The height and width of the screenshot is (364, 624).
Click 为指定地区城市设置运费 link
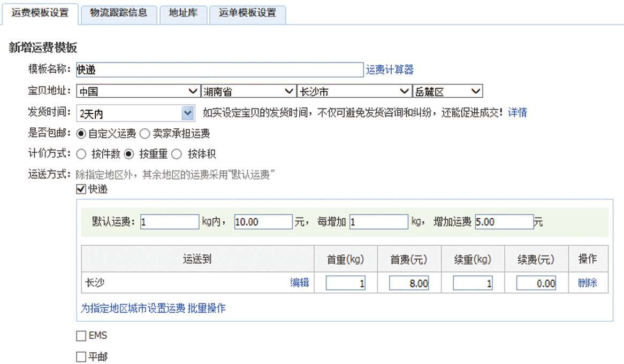point(133,308)
